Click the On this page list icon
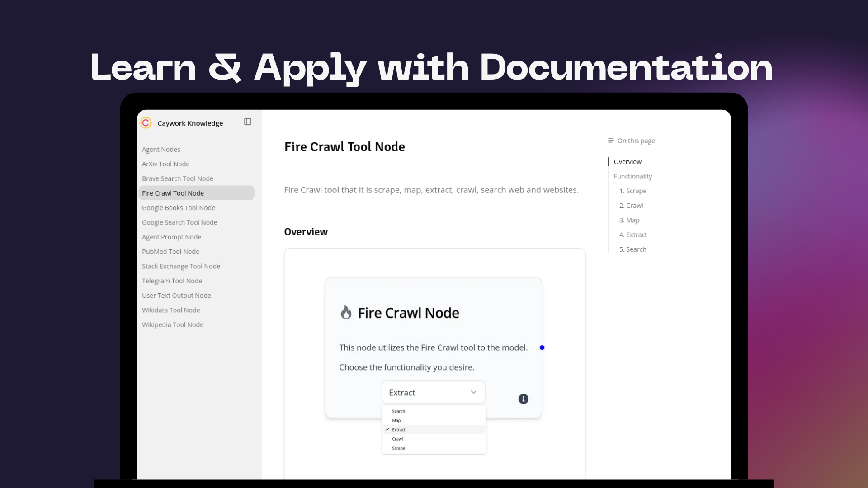 pos(611,141)
